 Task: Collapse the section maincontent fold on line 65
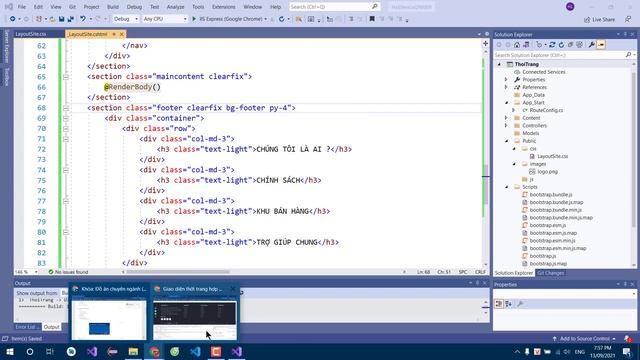tap(66, 77)
